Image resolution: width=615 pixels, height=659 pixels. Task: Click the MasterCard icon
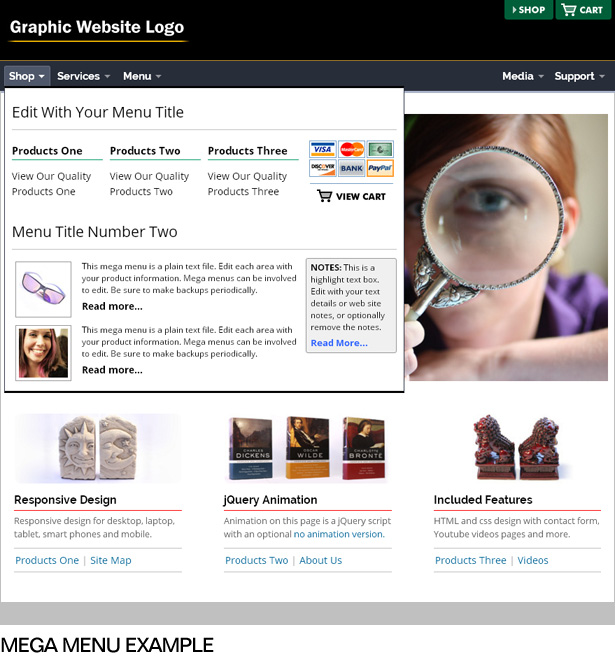coord(352,149)
